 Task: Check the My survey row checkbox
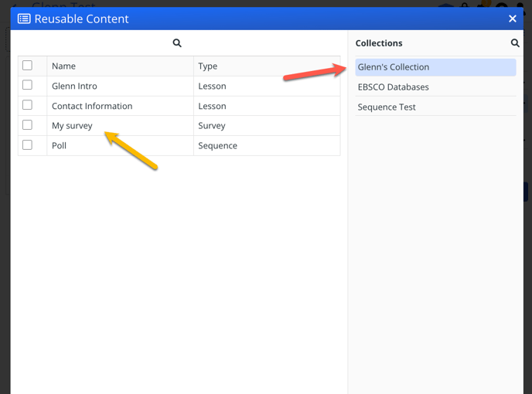point(27,125)
